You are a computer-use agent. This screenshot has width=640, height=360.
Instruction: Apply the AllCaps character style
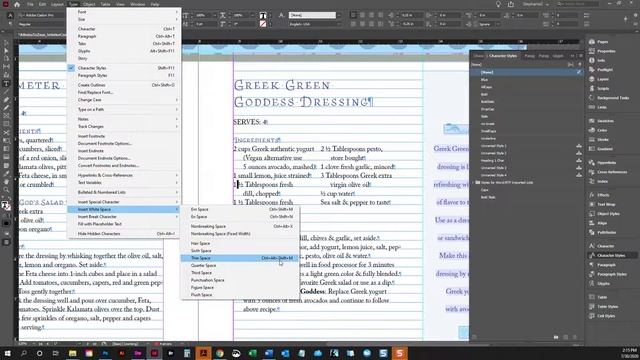527,87
